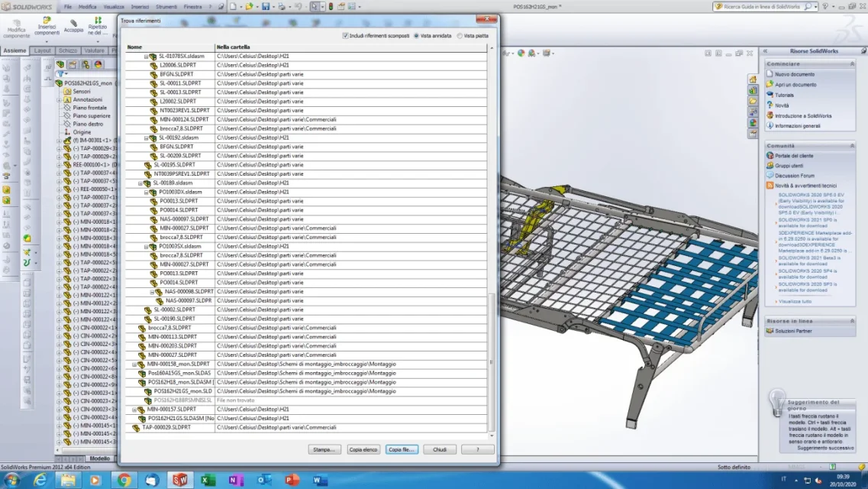
Task: Click the Save icon in top toolbar
Action: [266, 7]
